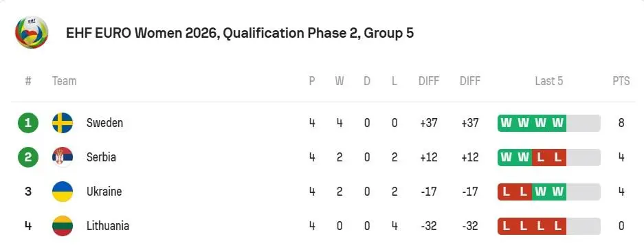
Task: Click Serbia's last L form badge
Action: pyautogui.click(x=558, y=158)
